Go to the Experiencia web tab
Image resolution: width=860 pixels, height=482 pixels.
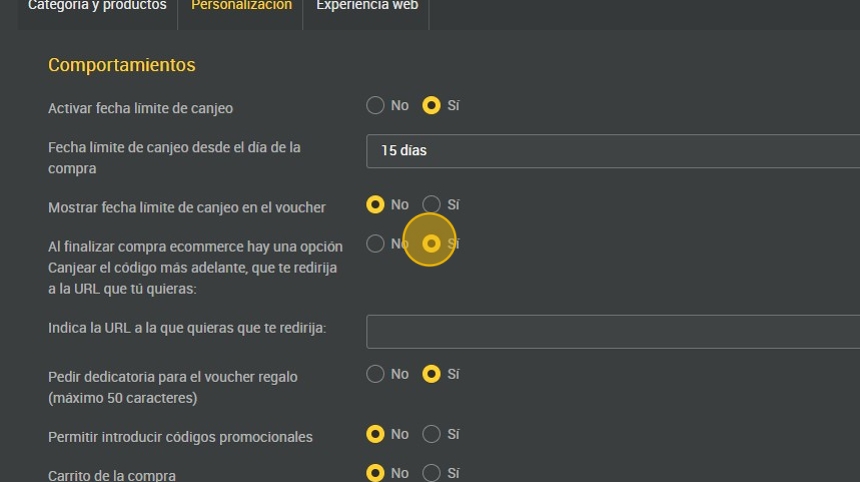click(366, 6)
